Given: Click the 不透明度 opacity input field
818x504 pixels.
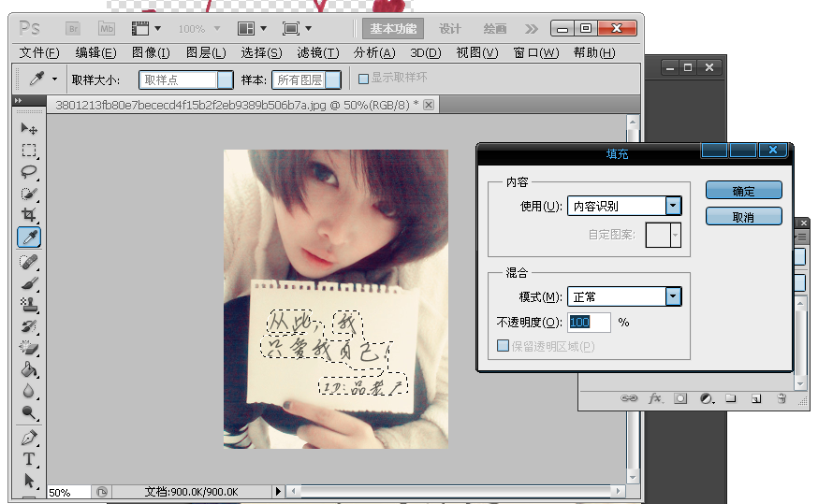Looking at the screenshot, I should coord(589,322).
